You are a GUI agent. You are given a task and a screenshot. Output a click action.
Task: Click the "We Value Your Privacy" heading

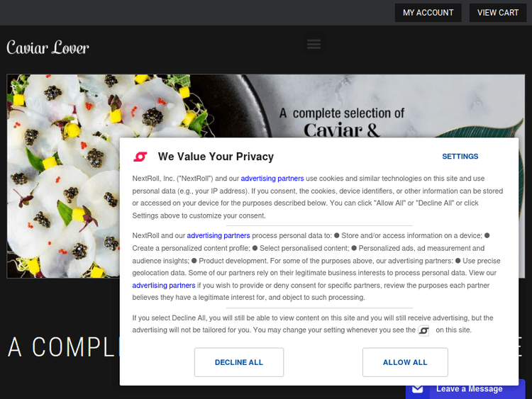pos(216,157)
